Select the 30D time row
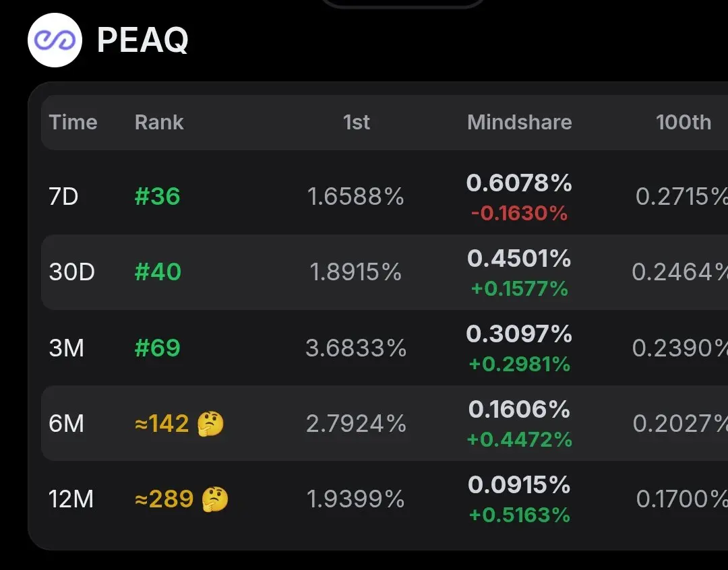The image size is (728, 570). (384, 272)
